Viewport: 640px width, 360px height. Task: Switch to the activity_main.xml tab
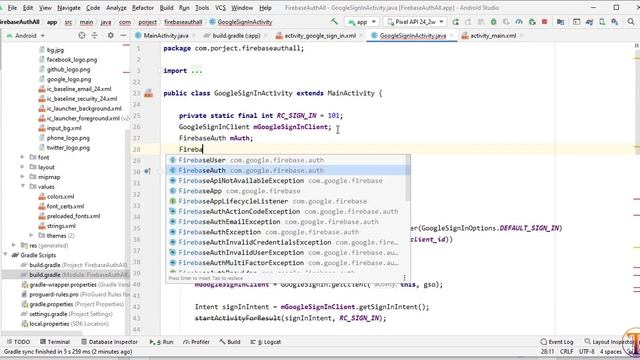coord(493,36)
